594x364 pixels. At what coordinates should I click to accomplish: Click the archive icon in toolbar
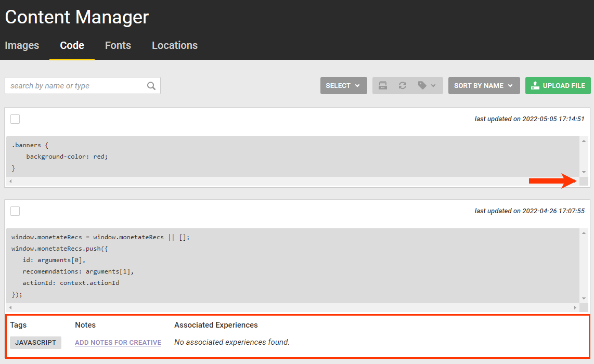click(x=383, y=86)
